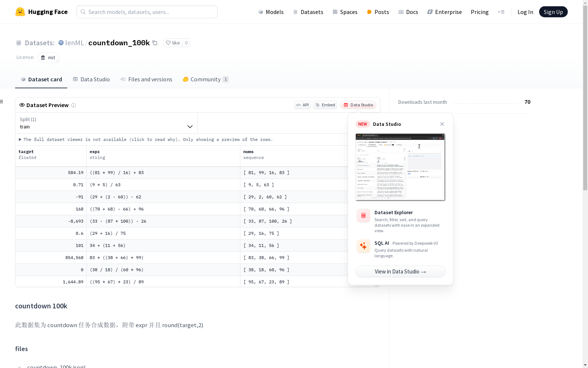Open Datasets in the top navigation

coord(308,12)
